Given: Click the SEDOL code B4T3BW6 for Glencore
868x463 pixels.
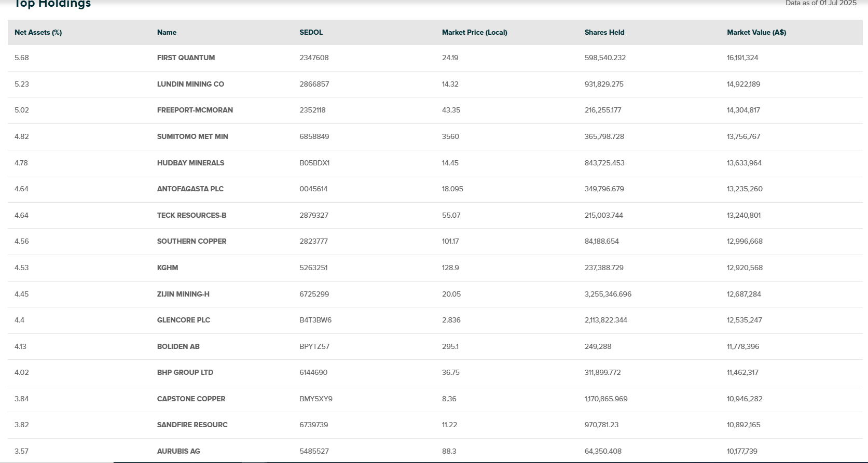Looking at the screenshot, I should tap(315, 320).
